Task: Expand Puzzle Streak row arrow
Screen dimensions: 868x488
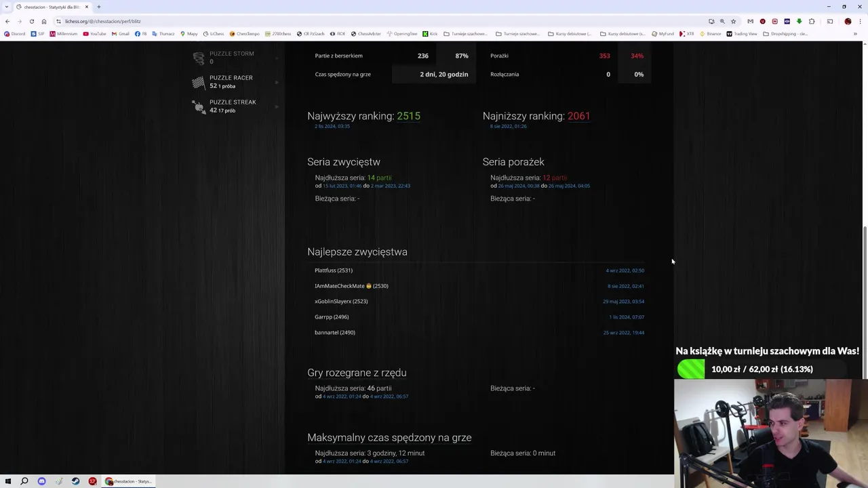Action: (277, 106)
